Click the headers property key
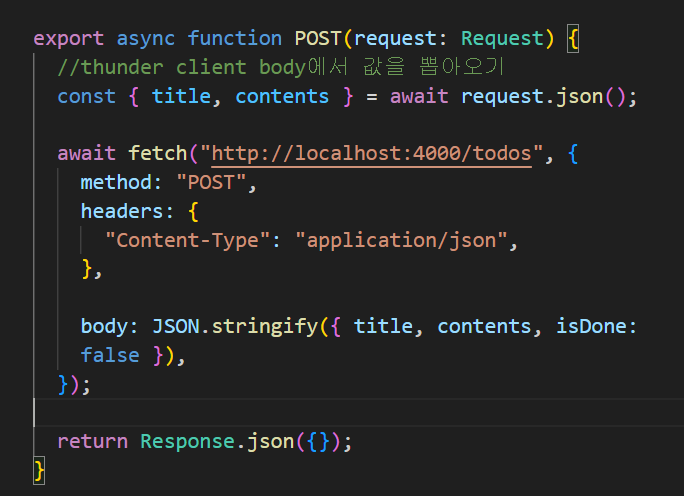This screenshot has height=496, width=684. coord(122,211)
